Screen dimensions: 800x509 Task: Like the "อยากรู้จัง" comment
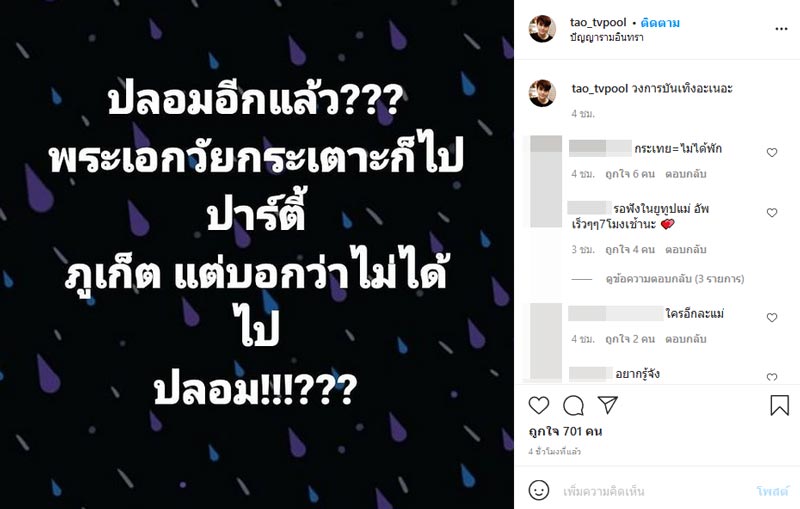coord(771,377)
